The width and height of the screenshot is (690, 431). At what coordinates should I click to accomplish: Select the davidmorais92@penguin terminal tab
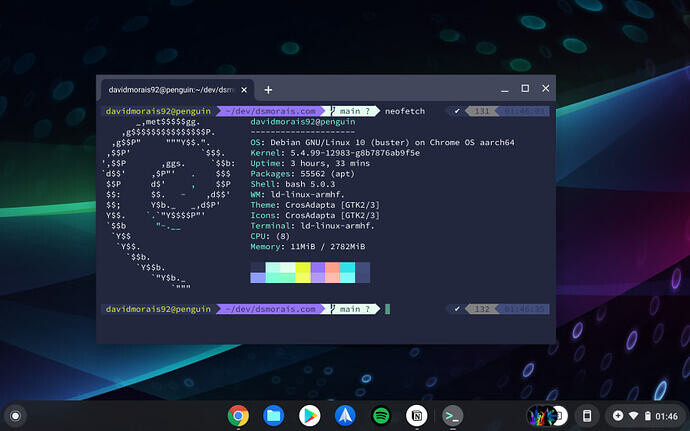click(171, 90)
